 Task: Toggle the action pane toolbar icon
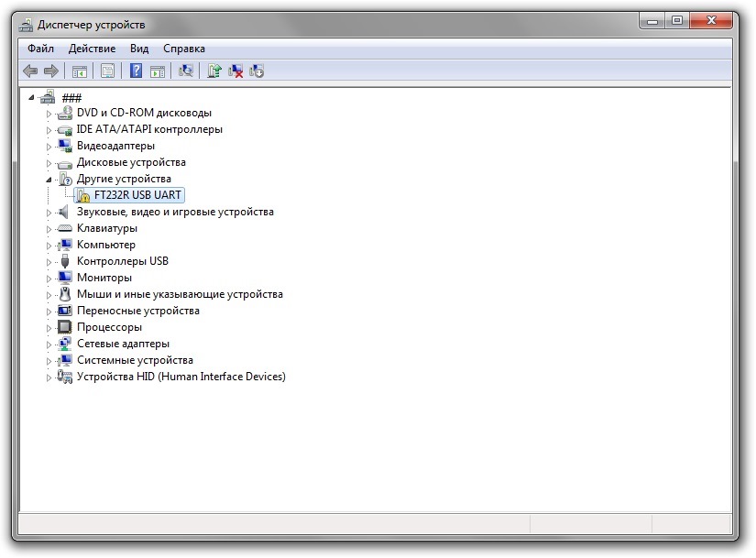pyautogui.click(x=158, y=71)
